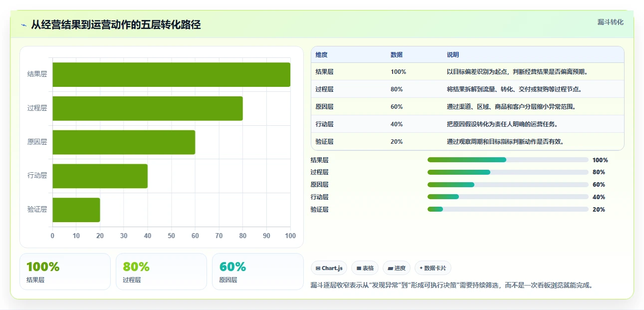644x310 pixels.
Task: Click the 结果层 progress bar at 100%
Action: [508, 160]
